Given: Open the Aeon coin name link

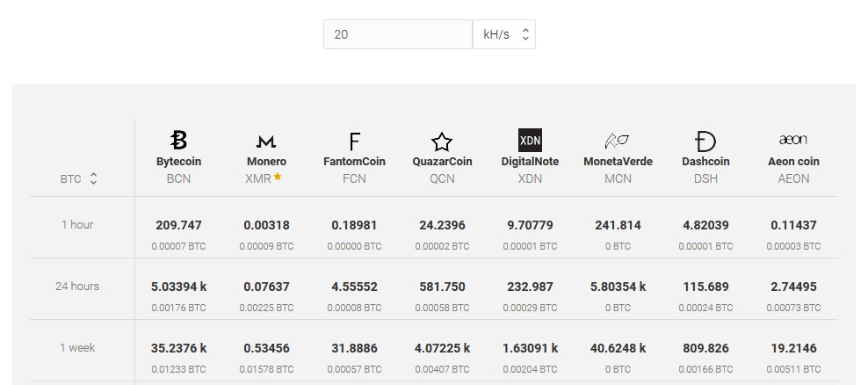Looking at the screenshot, I should click(x=793, y=161).
